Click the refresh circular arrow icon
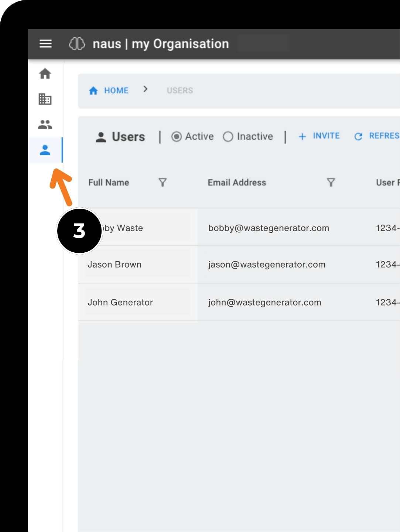This screenshot has width=400, height=532. coord(358,137)
